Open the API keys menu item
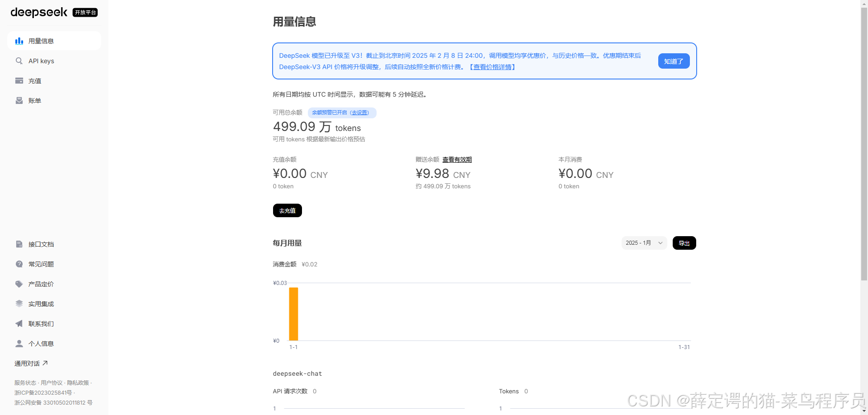868x415 pixels. 54,61
